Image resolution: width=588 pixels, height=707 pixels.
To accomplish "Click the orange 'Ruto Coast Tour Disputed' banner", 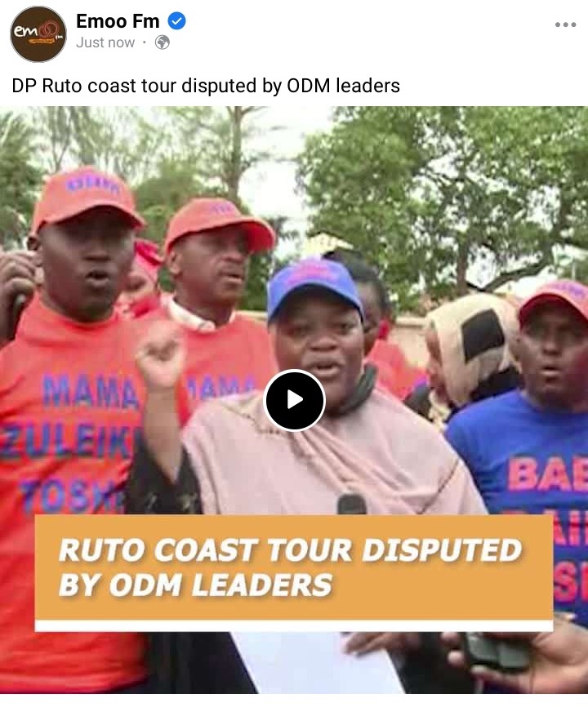I will click(x=293, y=567).
